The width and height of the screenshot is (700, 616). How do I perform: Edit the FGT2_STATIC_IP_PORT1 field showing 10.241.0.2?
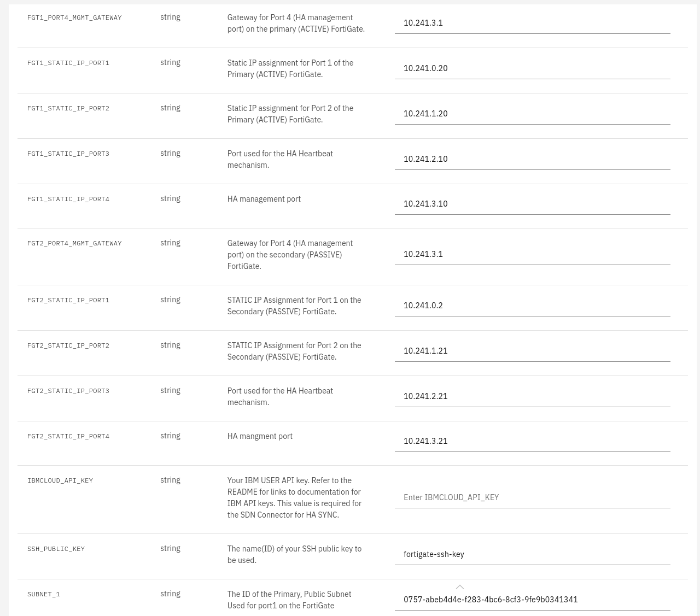coord(532,306)
